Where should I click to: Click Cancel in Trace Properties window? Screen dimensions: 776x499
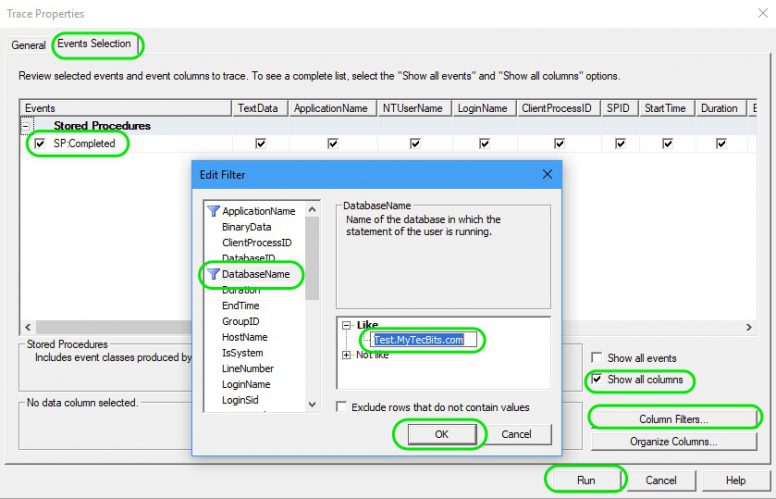coord(661,480)
